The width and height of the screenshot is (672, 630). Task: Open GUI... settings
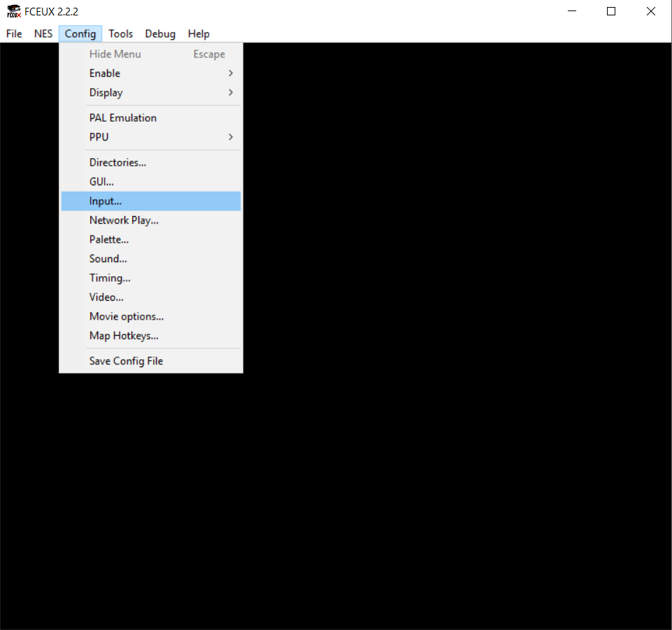pos(151,182)
